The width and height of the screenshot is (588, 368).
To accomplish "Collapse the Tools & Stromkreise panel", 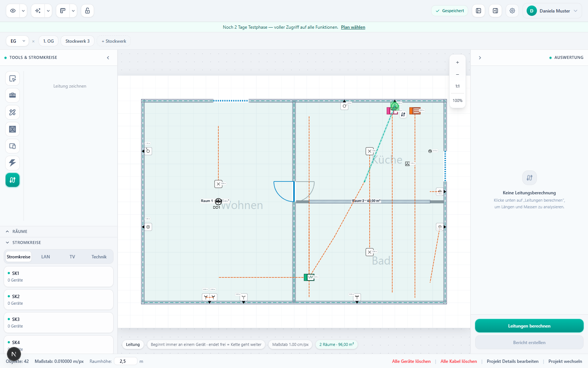I will click(108, 58).
